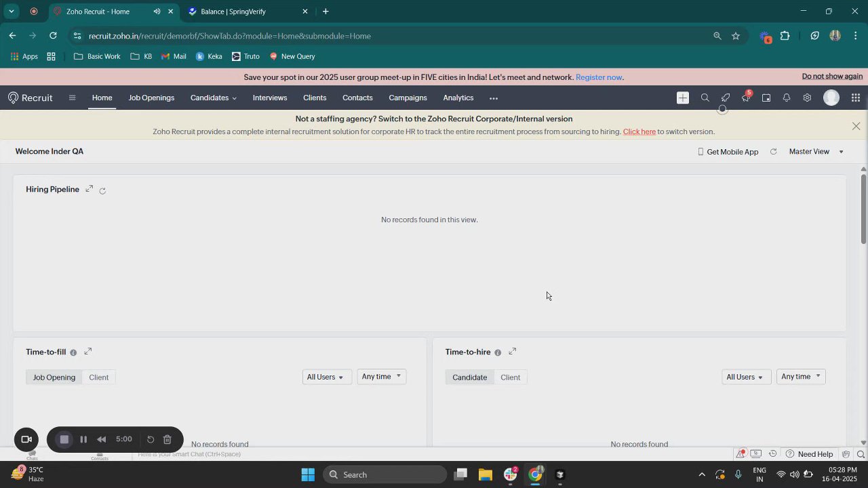The image size is (868, 488).
Task: Click here link to switch version
Action: tap(639, 131)
